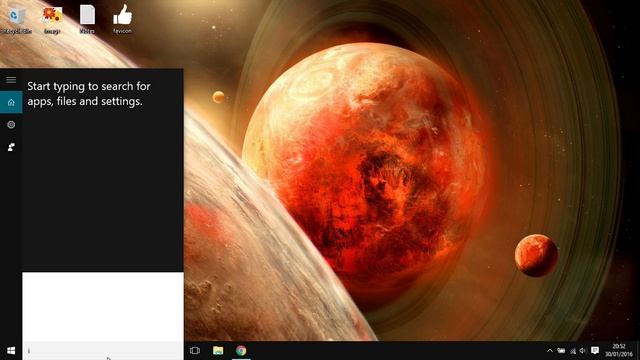This screenshot has height=360, width=640.
Task: Show hidden system tray icons
Action: (550, 351)
